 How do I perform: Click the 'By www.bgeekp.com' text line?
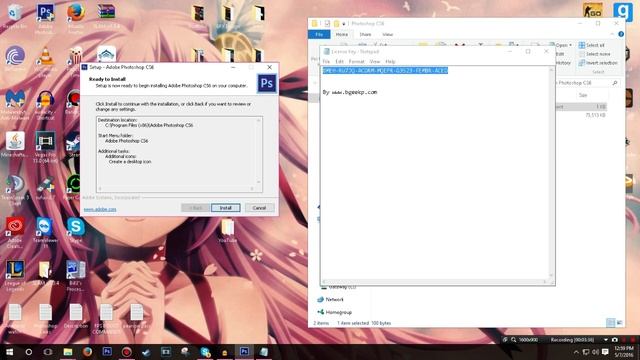pyautogui.click(x=350, y=92)
